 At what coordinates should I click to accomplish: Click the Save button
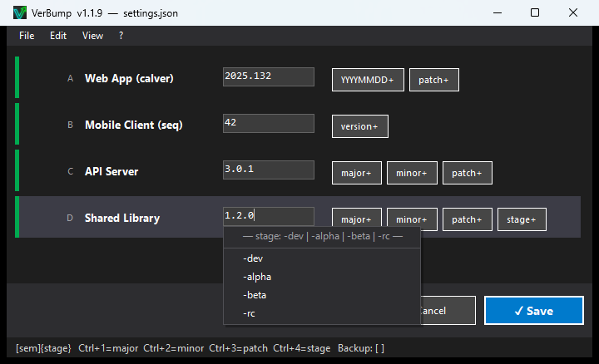point(534,311)
